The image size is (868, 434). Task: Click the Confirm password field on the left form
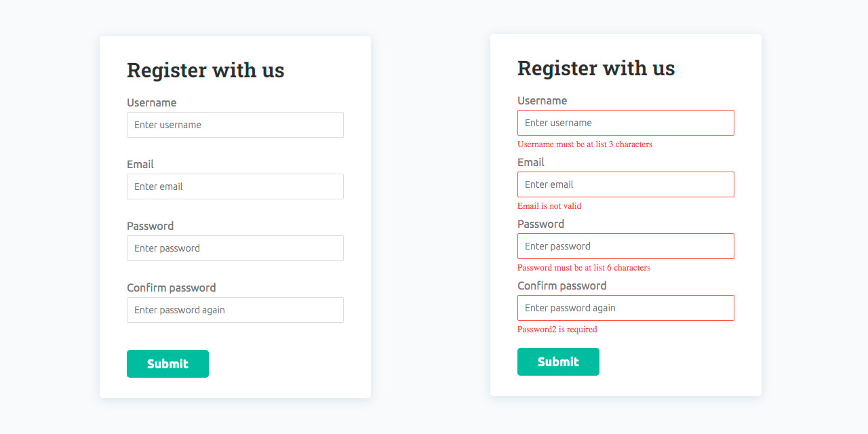(x=235, y=310)
